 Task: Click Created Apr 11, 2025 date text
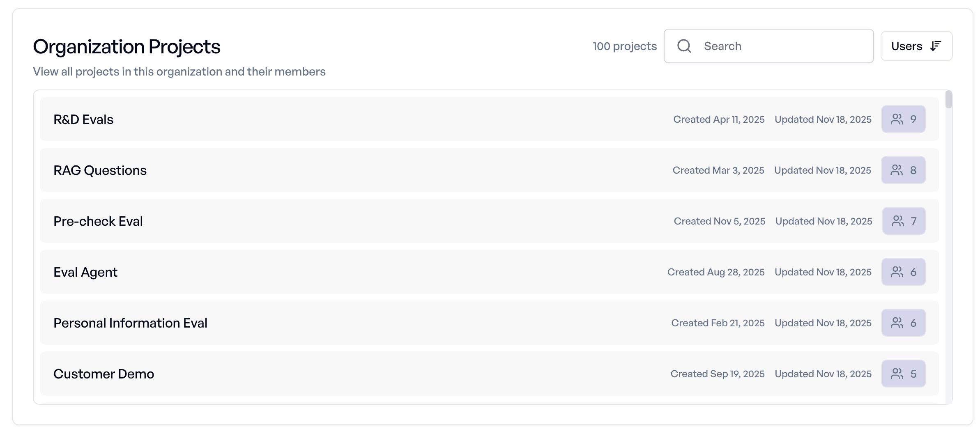[x=719, y=119]
